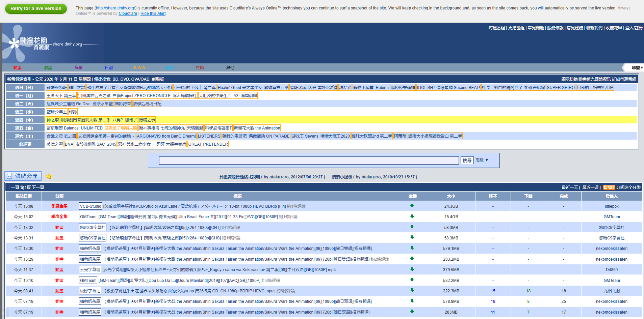Open 詳細每週番組 link
The image size is (644, 319).
tap(624, 79)
